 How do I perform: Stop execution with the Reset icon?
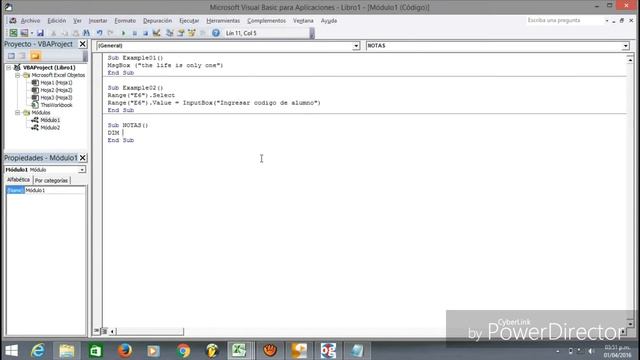click(x=145, y=33)
